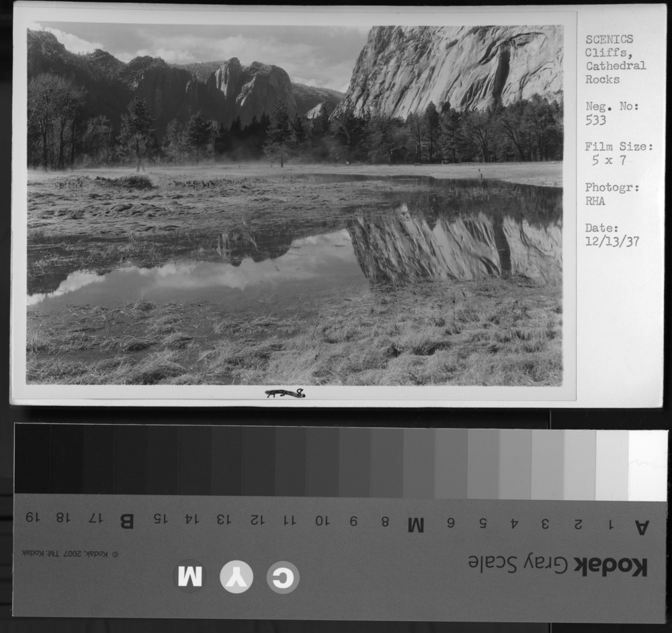The width and height of the screenshot is (672, 633).
Task: Select the 'Cathedral Rocks' caption text
Action: (615, 73)
